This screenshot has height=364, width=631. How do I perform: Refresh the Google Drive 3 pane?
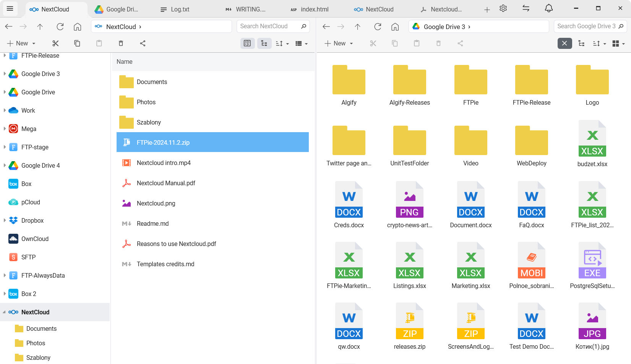point(378,26)
